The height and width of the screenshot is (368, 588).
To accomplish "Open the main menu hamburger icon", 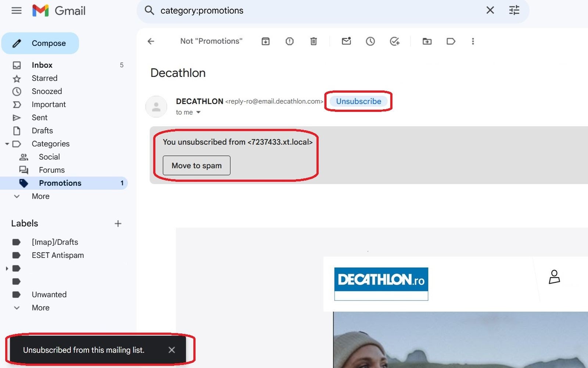I will click(x=17, y=11).
